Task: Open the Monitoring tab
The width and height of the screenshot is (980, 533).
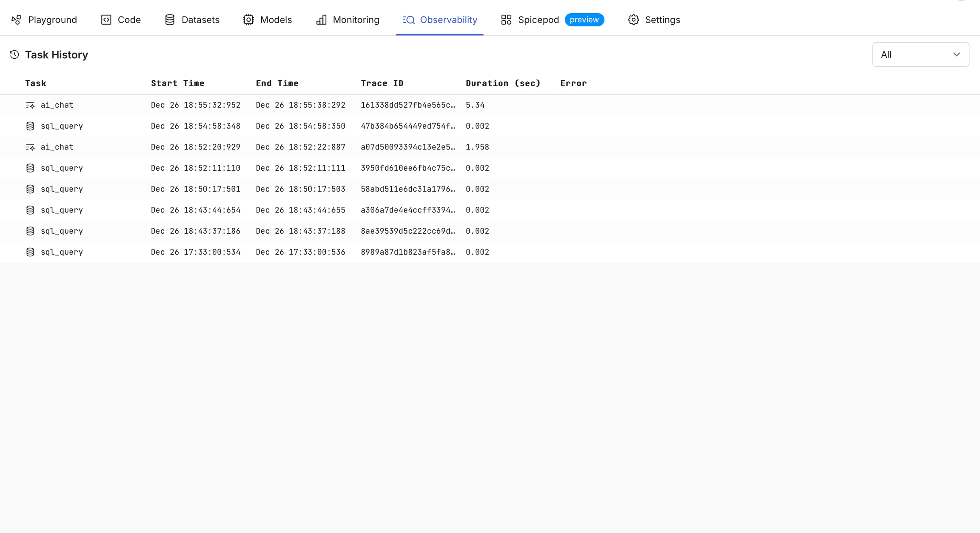Action: coord(348,20)
